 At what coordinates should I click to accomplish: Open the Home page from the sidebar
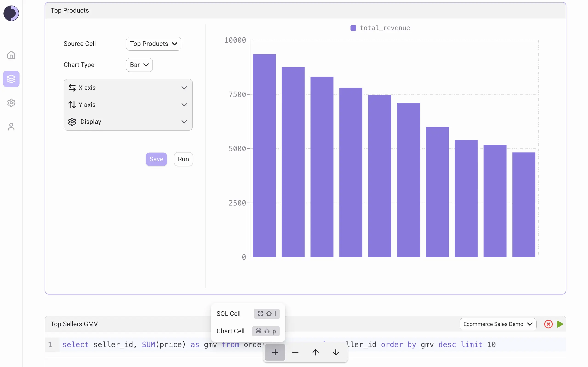point(11,55)
